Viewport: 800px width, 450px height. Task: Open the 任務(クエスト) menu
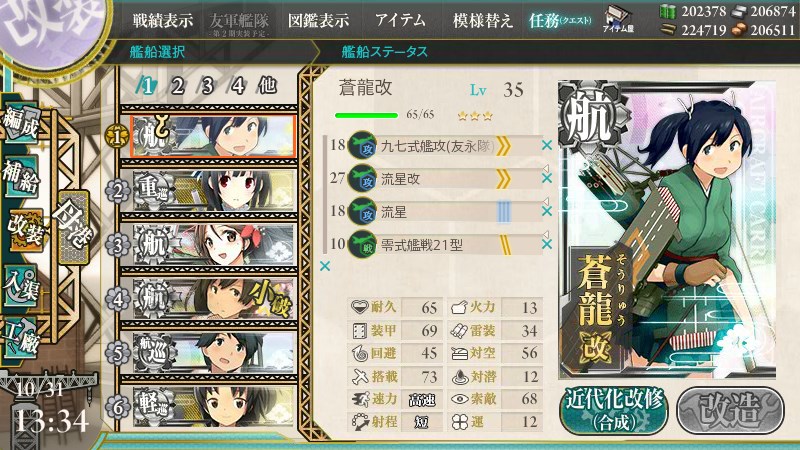(560, 20)
